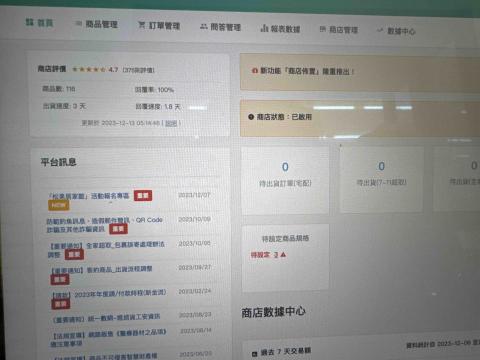This screenshot has height=360, width=480.
Task: Click the icon beside 過去 7 天交易額
Action: click(255, 353)
